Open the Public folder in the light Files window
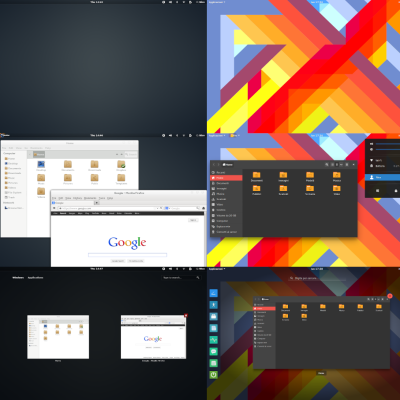Image resolution: width=400 pixels, height=400 pixels. (x=94, y=179)
